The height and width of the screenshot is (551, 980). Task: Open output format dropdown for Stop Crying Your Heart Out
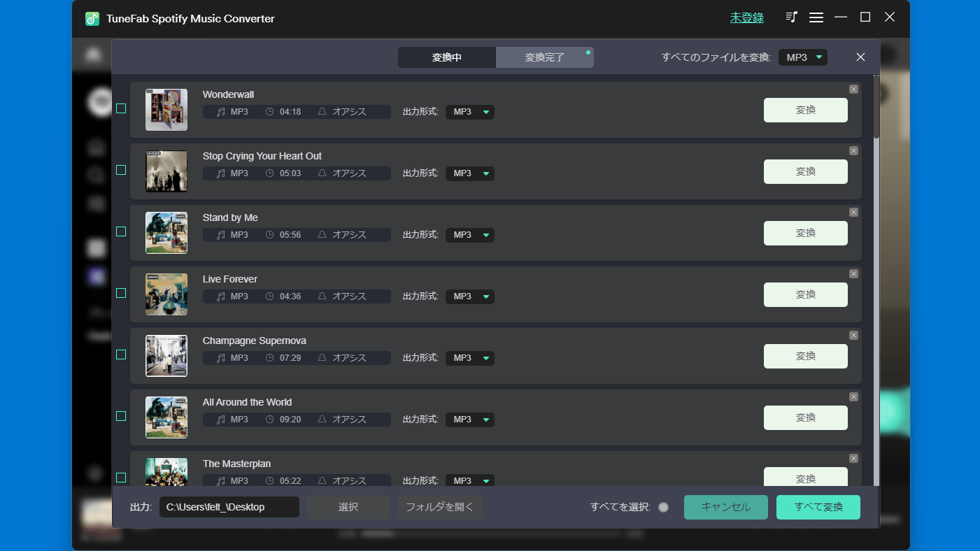coord(470,173)
